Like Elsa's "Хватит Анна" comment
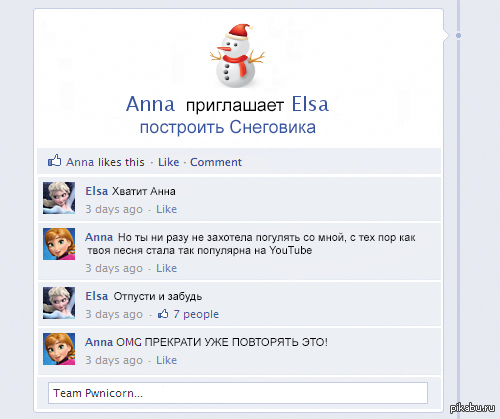 166,209
